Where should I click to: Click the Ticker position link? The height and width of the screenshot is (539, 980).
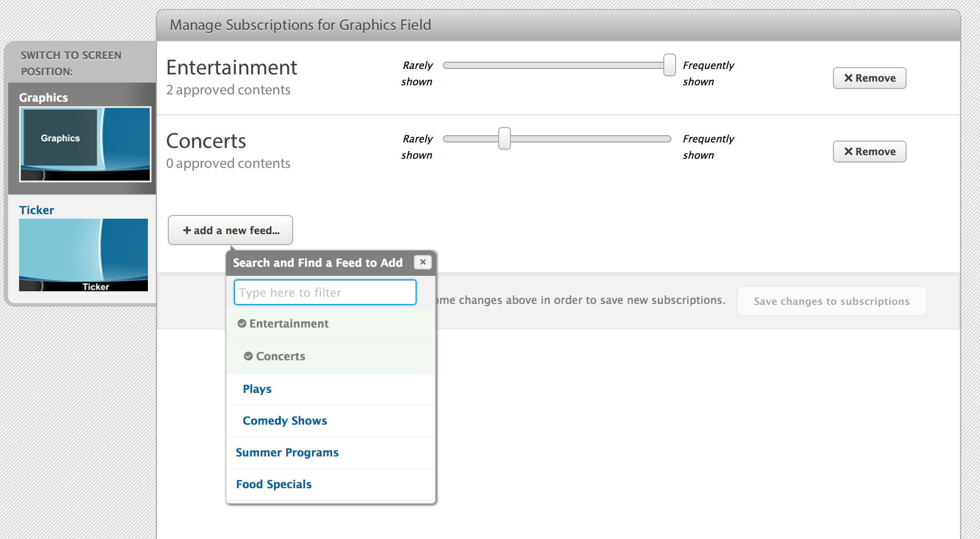pyautogui.click(x=36, y=210)
